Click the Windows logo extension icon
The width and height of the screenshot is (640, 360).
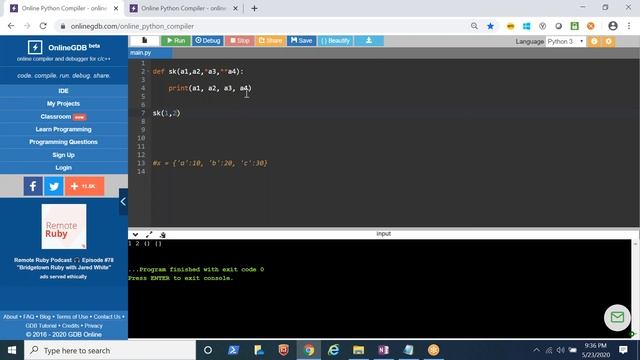coord(527,26)
